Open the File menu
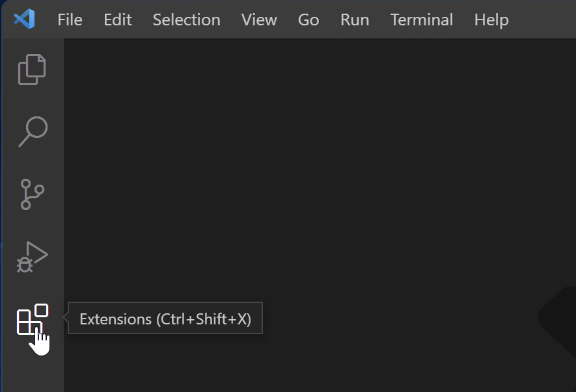Image resolution: width=576 pixels, height=392 pixels. [69, 20]
